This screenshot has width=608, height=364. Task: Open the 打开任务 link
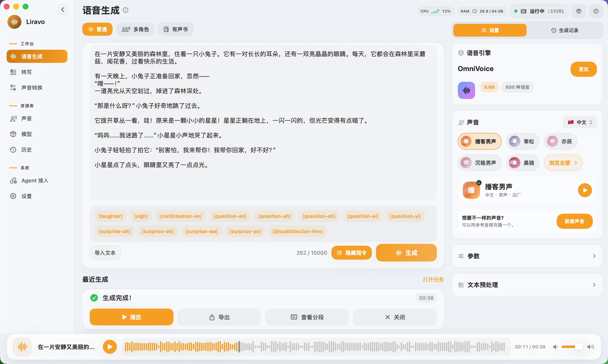tap(433, 279)
